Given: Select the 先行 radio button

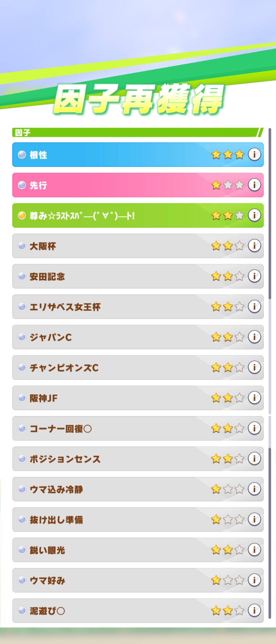Looking at the screenshot, I should pyautogui.click(x=22, y=185).
